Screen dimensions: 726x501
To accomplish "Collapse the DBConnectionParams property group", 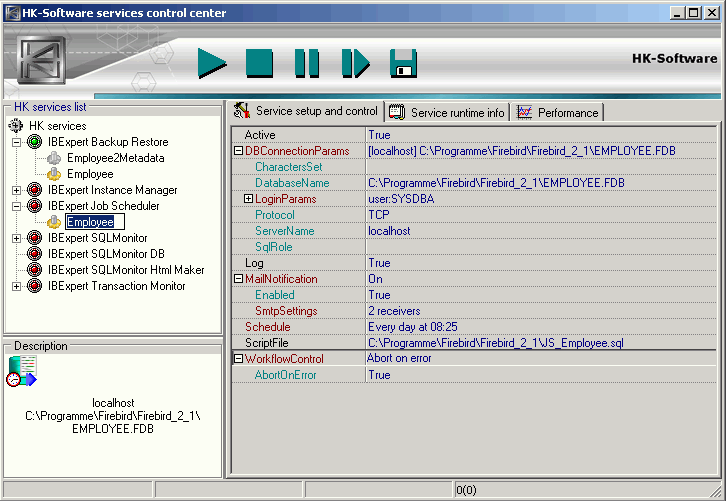I will [x=238, y=150].
